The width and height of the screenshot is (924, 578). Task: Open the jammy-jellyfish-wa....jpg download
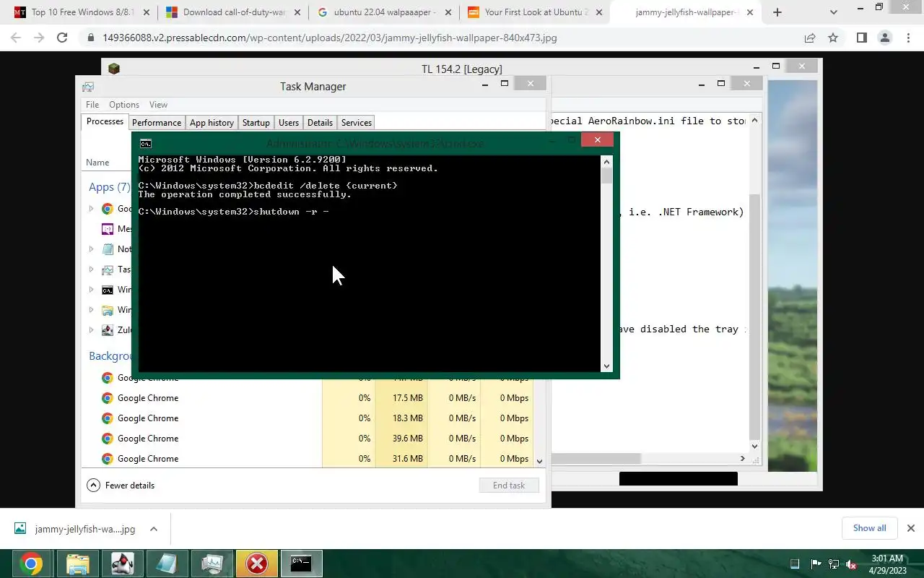point(84,529)
